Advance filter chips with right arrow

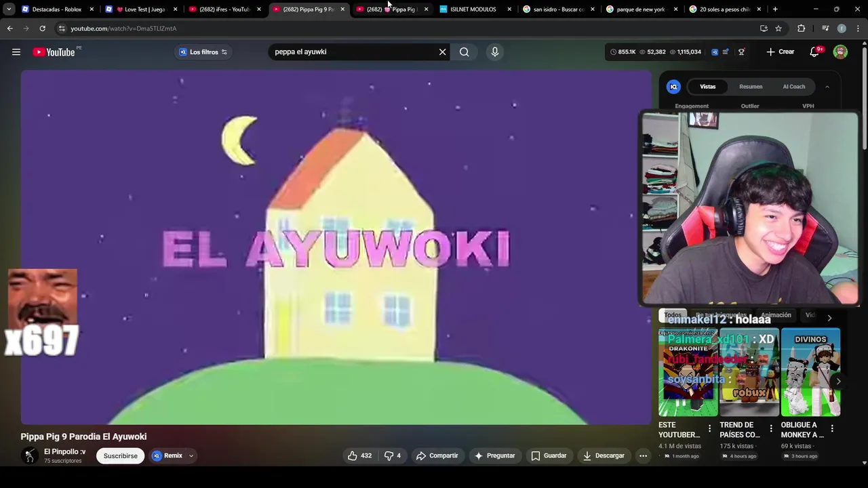pyautogui.click(x=829, y=317)
